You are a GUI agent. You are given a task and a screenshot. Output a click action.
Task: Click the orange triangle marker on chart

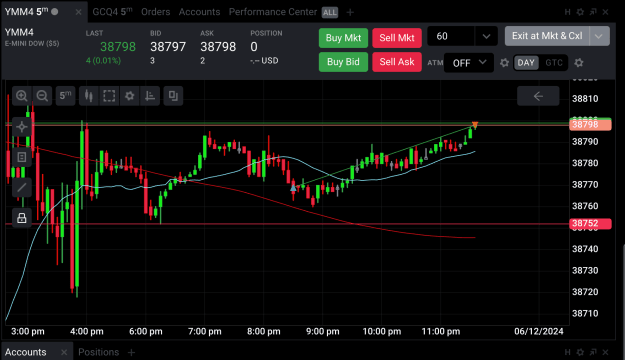[475, 125]
